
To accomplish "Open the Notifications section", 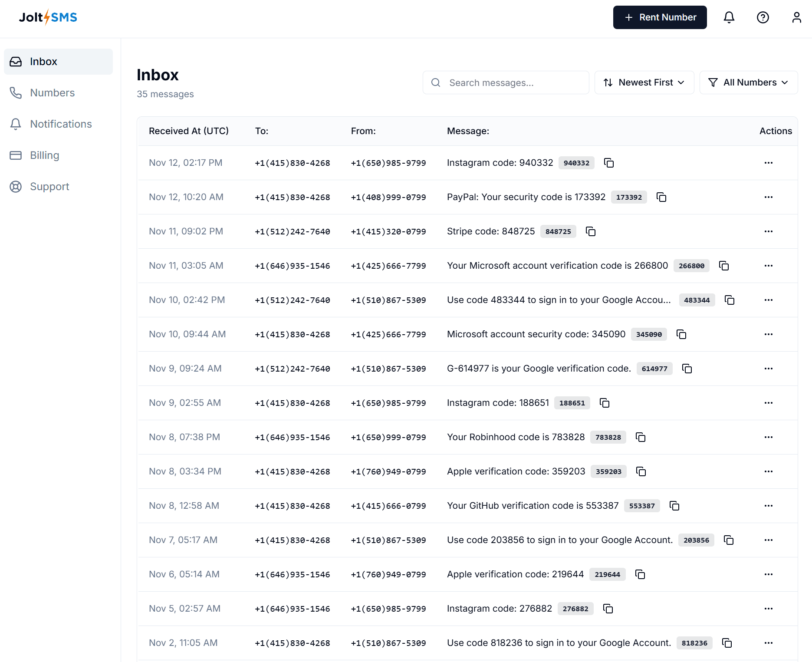I will tap(61, 124).
